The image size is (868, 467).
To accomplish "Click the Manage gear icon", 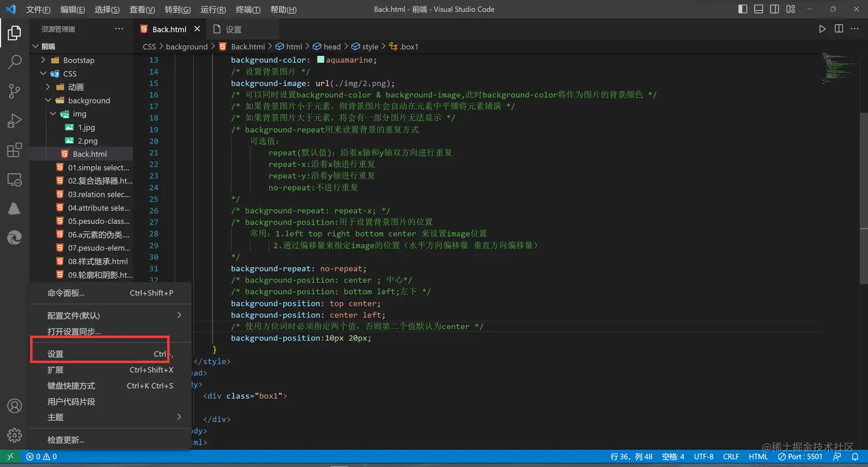I will pyautogui.click(x=14, y=435).
